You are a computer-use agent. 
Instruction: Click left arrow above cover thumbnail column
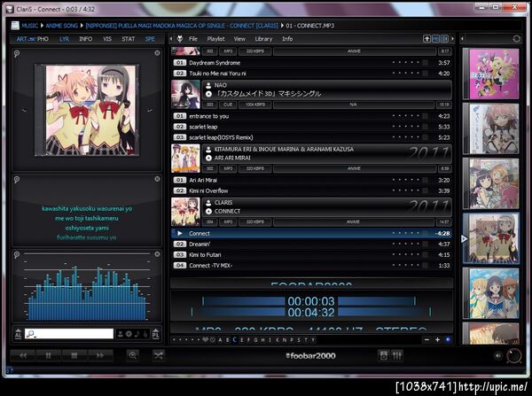[462, 39]
